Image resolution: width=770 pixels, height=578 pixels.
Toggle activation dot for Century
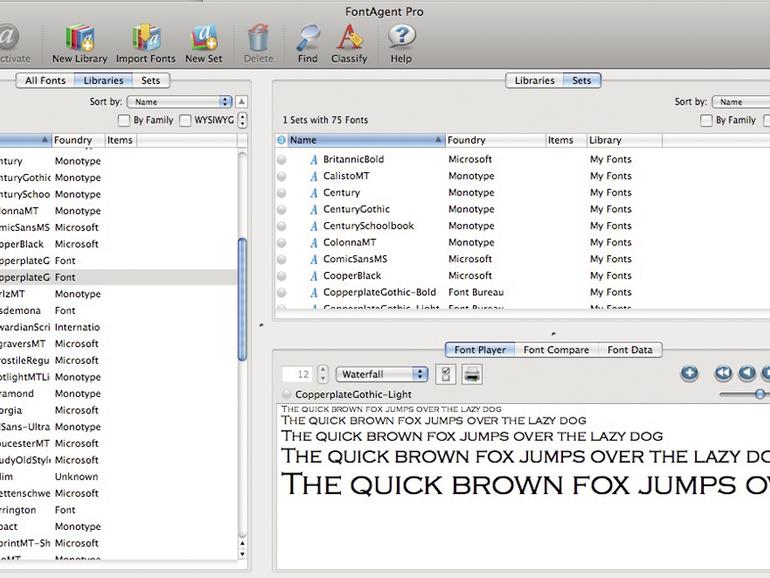tap(281, 193)
